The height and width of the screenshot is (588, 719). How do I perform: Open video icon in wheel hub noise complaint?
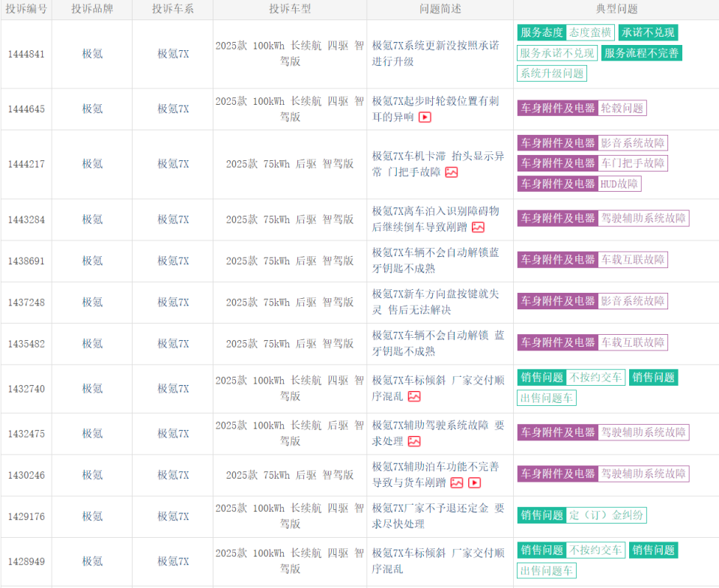click(425, 117)
